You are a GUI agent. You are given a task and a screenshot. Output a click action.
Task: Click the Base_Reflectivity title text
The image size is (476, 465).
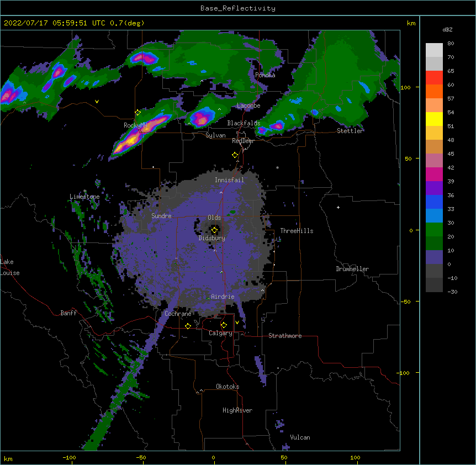tap(238, 8)
